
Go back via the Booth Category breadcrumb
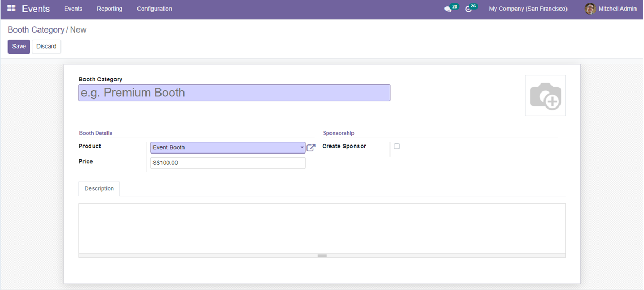click(x=36, y=30)
